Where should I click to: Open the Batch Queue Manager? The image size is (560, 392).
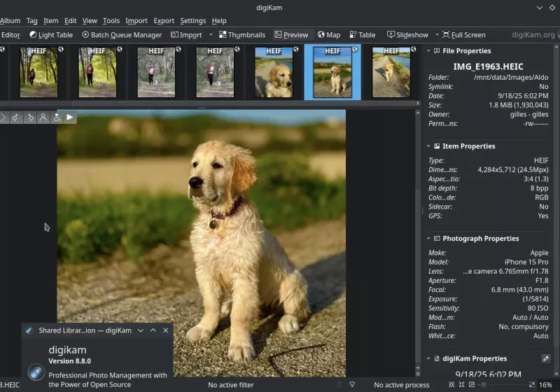tap(122, 35)
